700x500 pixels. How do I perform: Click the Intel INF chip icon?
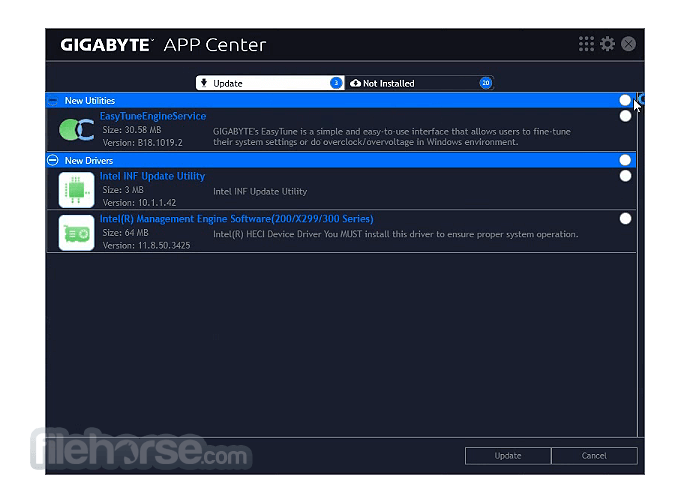[x=76, y=190]
